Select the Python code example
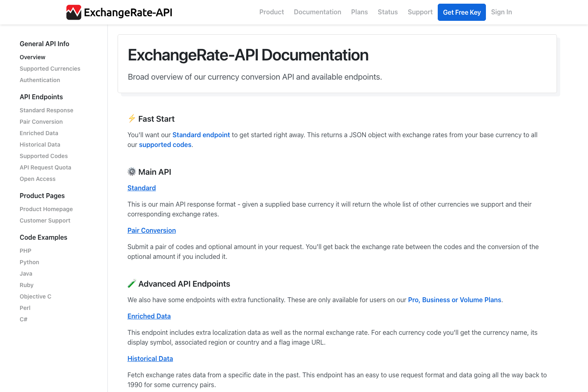Image resolution: width=588 pixels, height=392 pixels. tap(29, 262)
